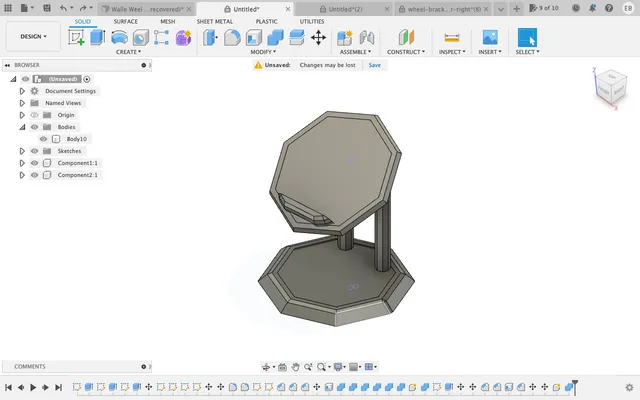Select the Create Form tool
The image size is (640, 400).
[x=183, y=38]
